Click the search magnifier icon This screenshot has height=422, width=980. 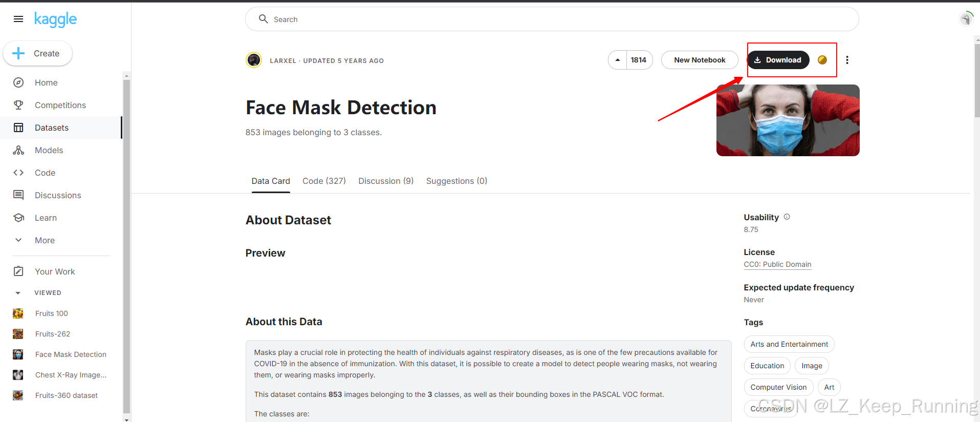[263, 19]
